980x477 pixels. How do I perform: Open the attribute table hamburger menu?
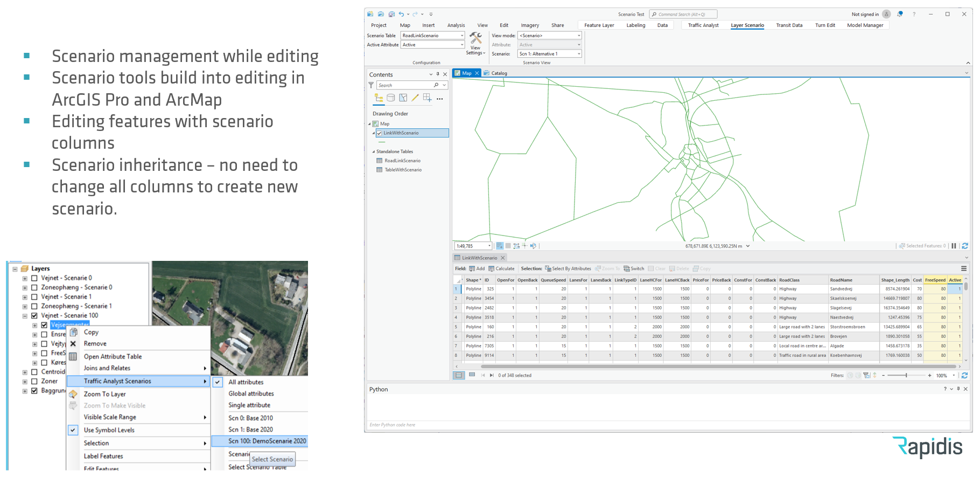coord(964,268)
